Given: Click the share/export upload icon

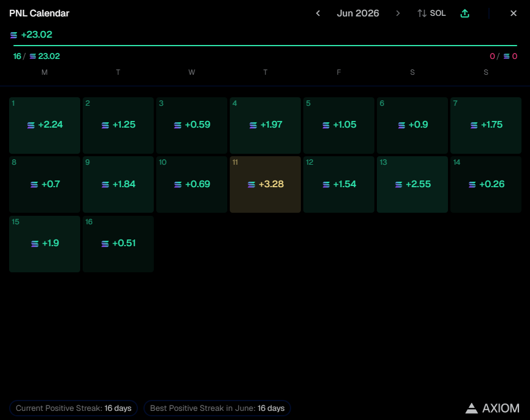Looking at the screenshot, I should tap(465, 13).
